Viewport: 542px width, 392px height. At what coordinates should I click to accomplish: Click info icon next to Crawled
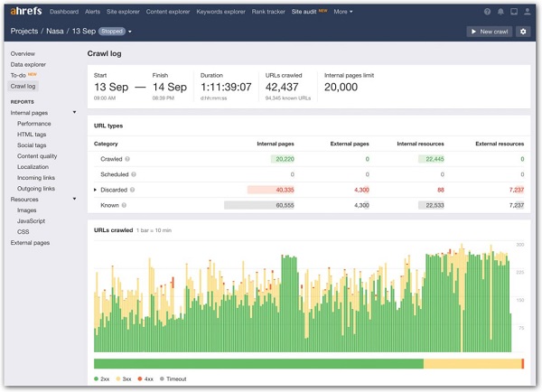click(127, 159)
